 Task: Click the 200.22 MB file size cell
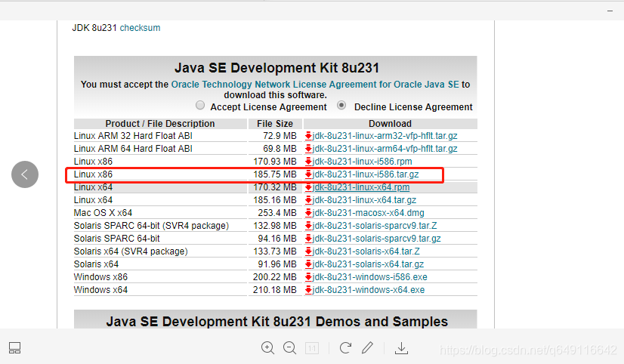click(x=275, y=277)
